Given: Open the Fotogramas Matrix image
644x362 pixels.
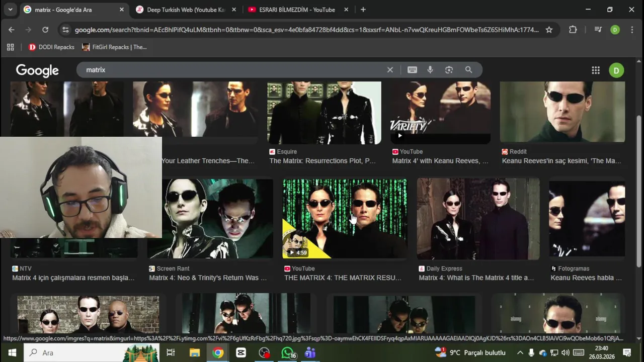Looking at the screenshot, I should tap(587, 219).
